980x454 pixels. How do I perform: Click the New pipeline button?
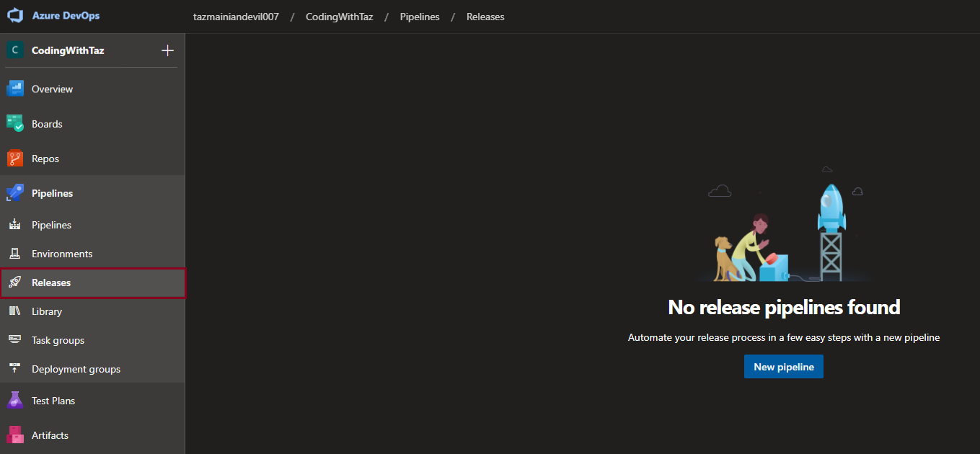coord(783,367)
